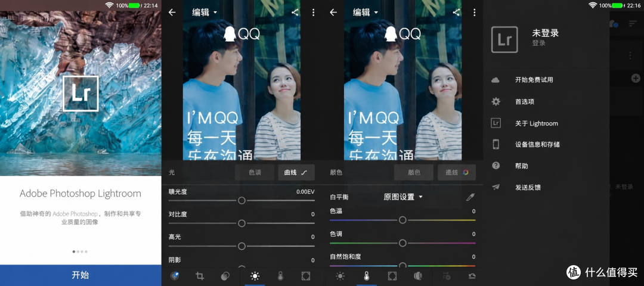The width and height of the screenshot is (644, 286).
Task: Open the presets overlapping-circles icon
Action: coord(225,276)
